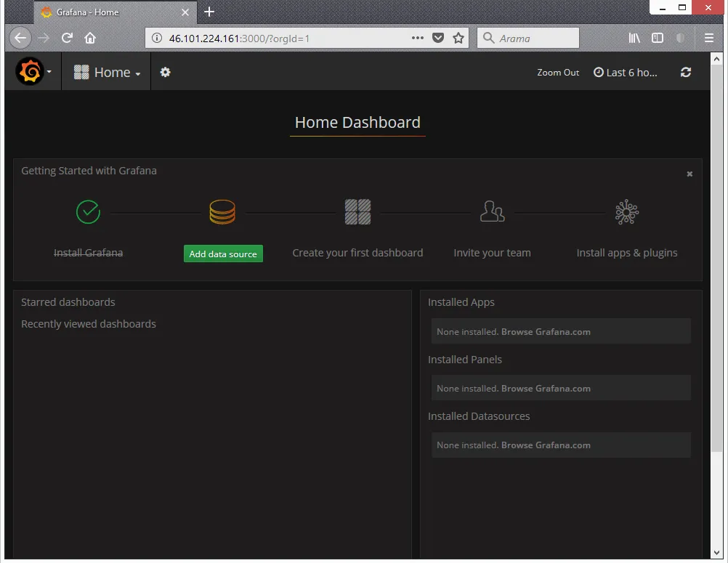Click the Installed Panels heading

[465, 360]
